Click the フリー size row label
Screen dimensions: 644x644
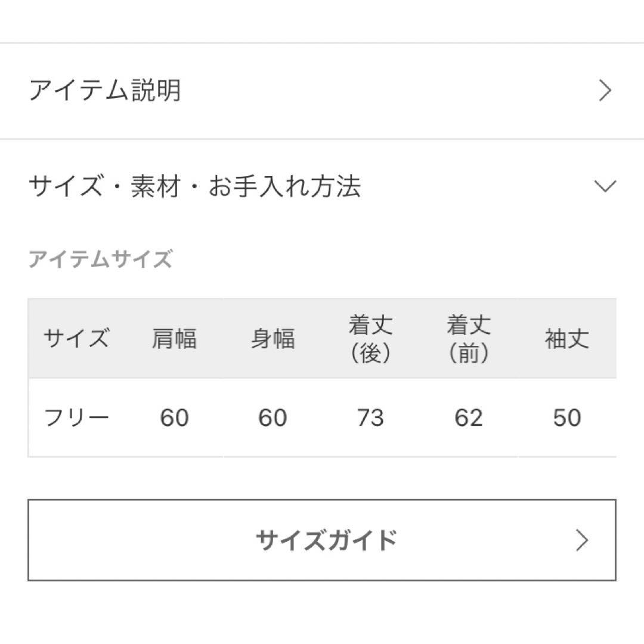(x=76, y=417)
